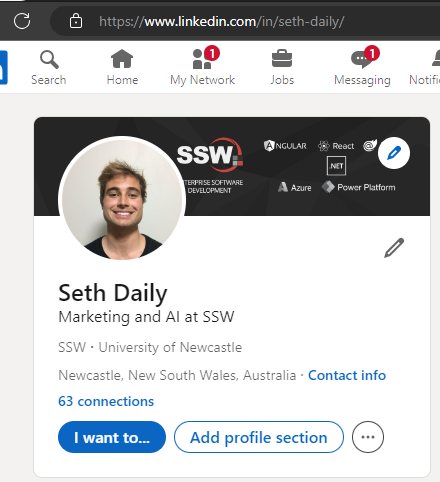The height and width of the screenshot is (482, 440).
Task: View the 63 connections link
Action: click(x=106, y=401)
